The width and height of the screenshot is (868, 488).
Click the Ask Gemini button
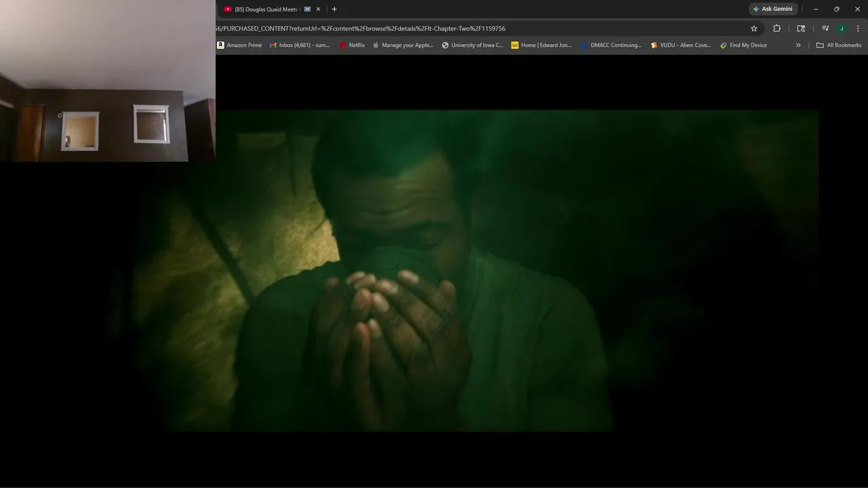click(x=772, y=9)
